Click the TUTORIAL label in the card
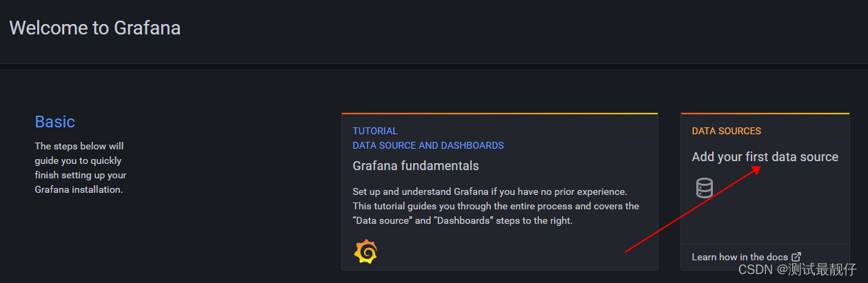The image size is (868, 283). tap(375, 131)
